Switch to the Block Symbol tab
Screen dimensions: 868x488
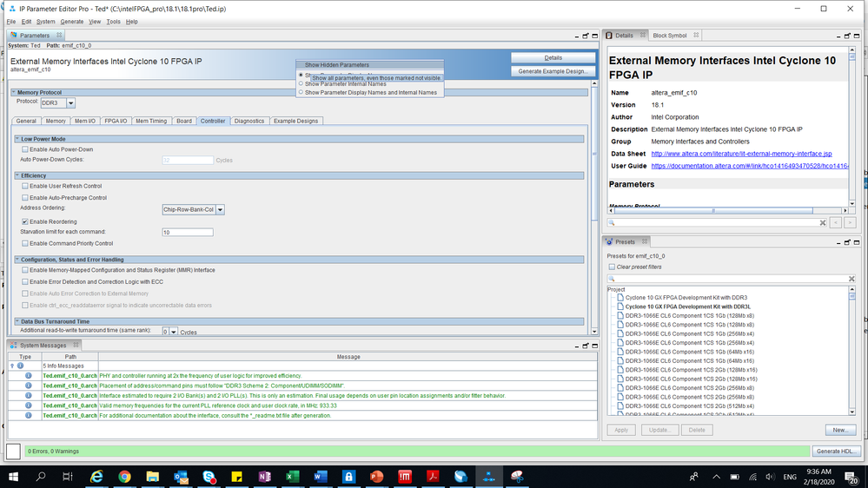[x=669, y=36]
